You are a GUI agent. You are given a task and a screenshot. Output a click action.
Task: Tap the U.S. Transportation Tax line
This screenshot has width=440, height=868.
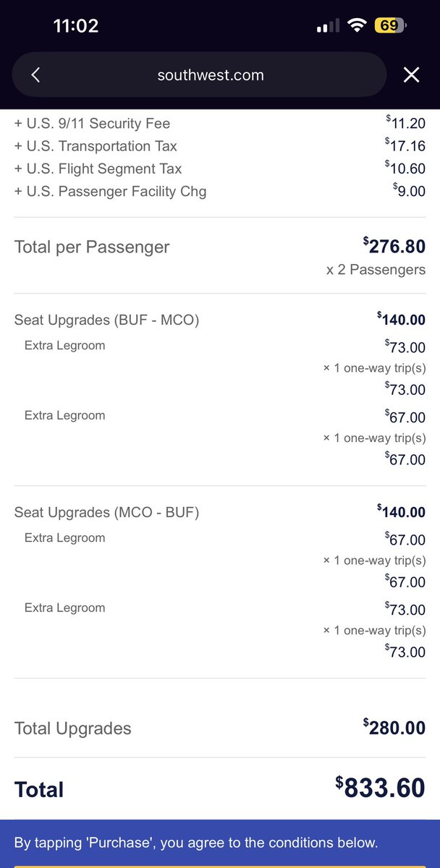click(x=96, y=146)
